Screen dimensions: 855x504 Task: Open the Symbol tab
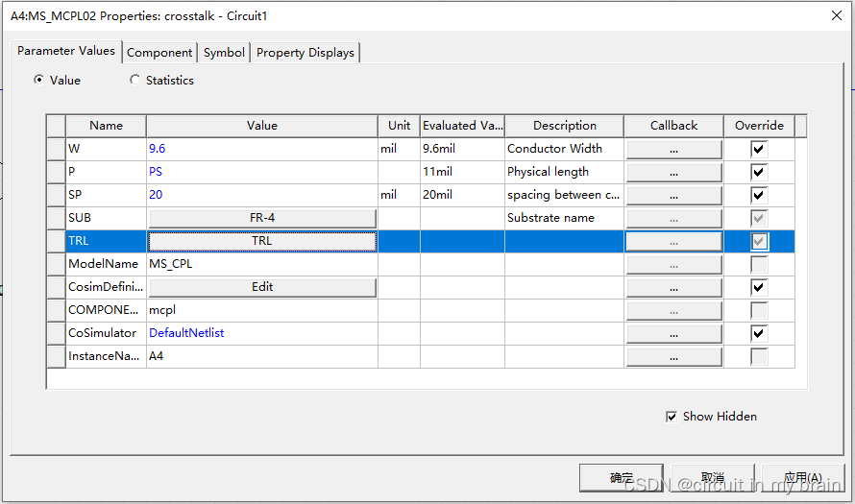(x=224, y=53)
